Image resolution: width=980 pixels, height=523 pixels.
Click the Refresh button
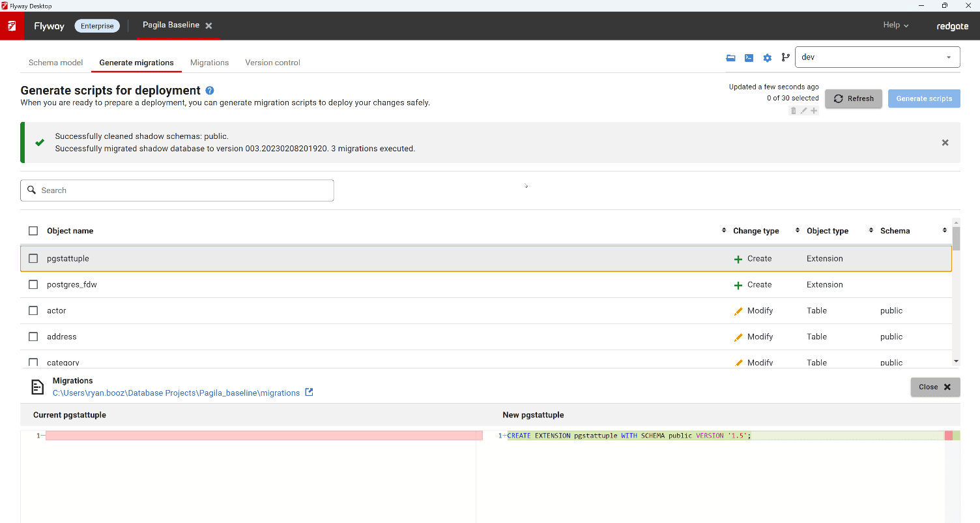(854, 98)
